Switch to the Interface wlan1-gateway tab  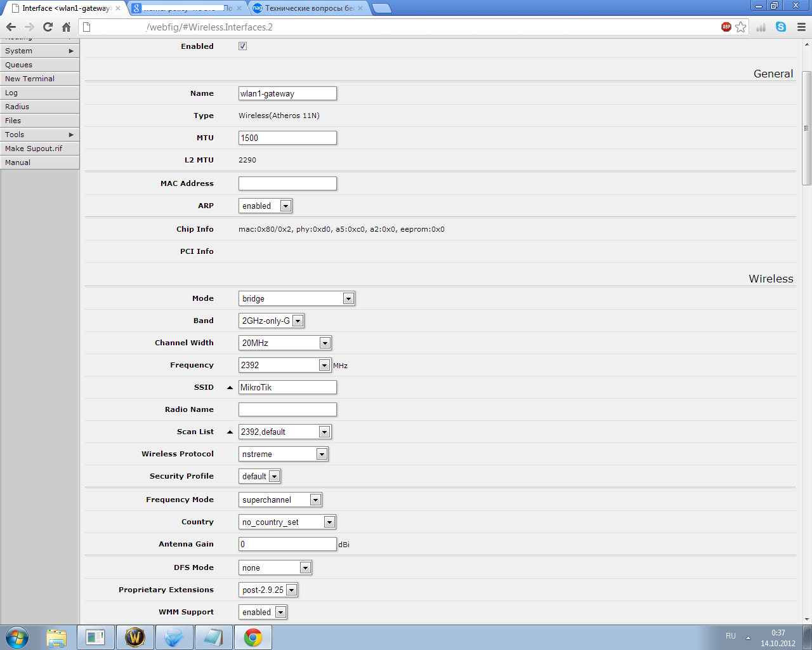64,8
